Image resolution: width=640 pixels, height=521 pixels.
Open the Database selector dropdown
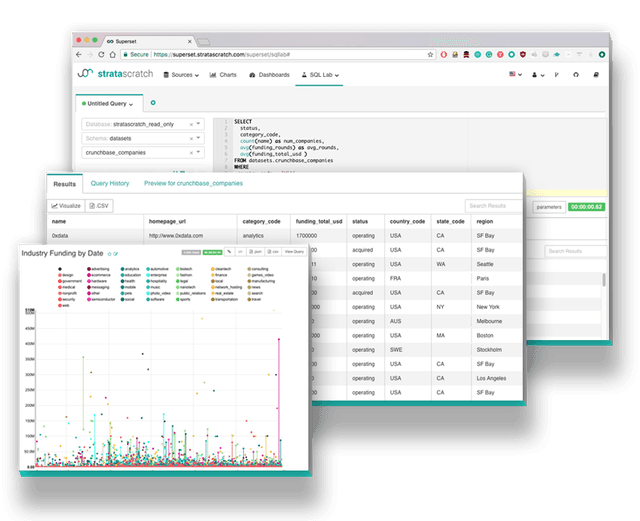(143, 123)
